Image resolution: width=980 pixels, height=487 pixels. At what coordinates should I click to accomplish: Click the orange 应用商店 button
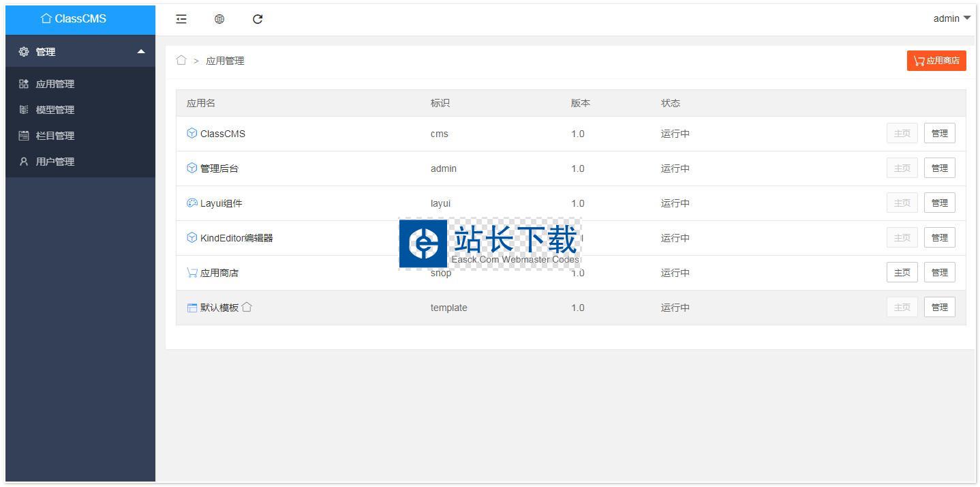coord(936,61)
